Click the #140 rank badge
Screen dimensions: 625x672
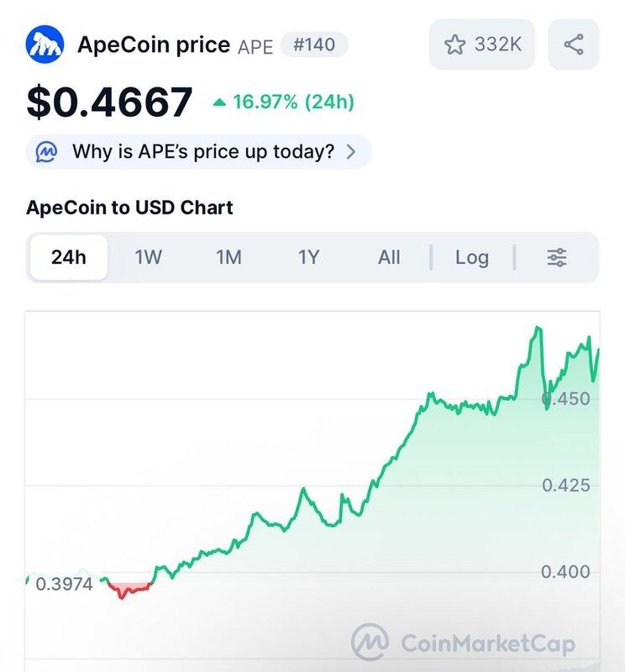(314, 45)
